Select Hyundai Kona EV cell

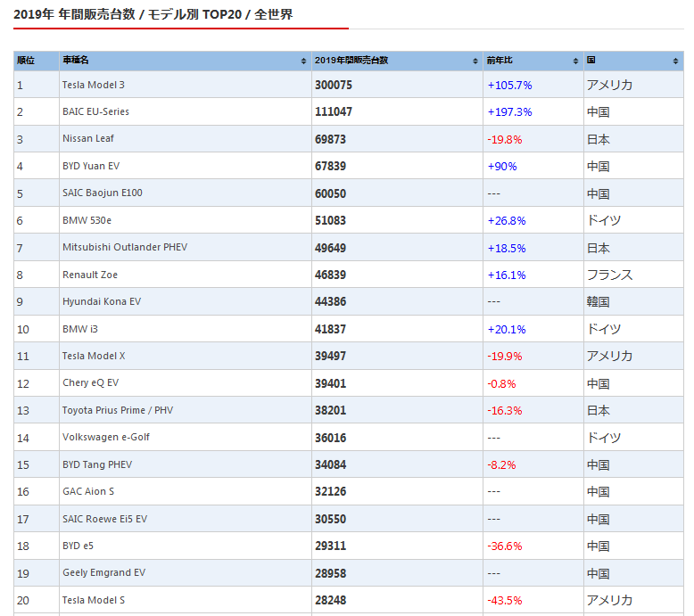pyautogui.click(x=186, y=301)
